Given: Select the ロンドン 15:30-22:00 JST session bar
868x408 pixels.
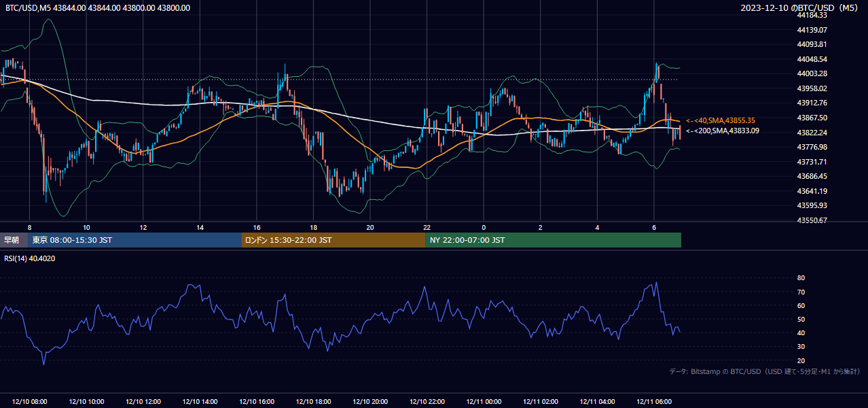Looking at the screenshot, I should tap(333, 240).
